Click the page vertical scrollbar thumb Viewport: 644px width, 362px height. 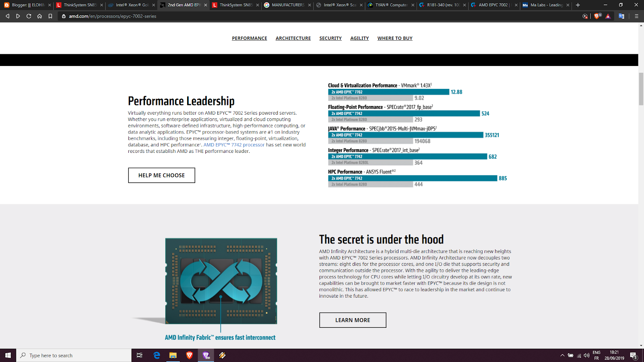pos(641,88)
